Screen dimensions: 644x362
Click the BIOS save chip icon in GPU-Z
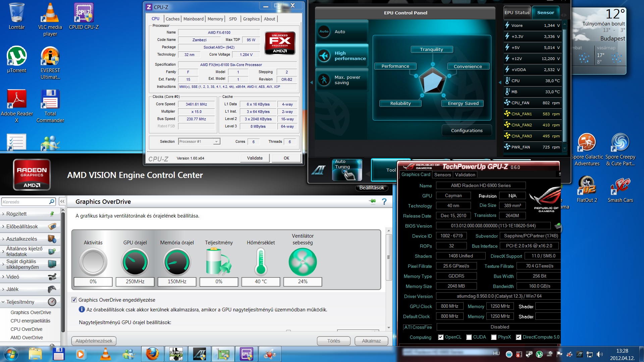(558, 226)
